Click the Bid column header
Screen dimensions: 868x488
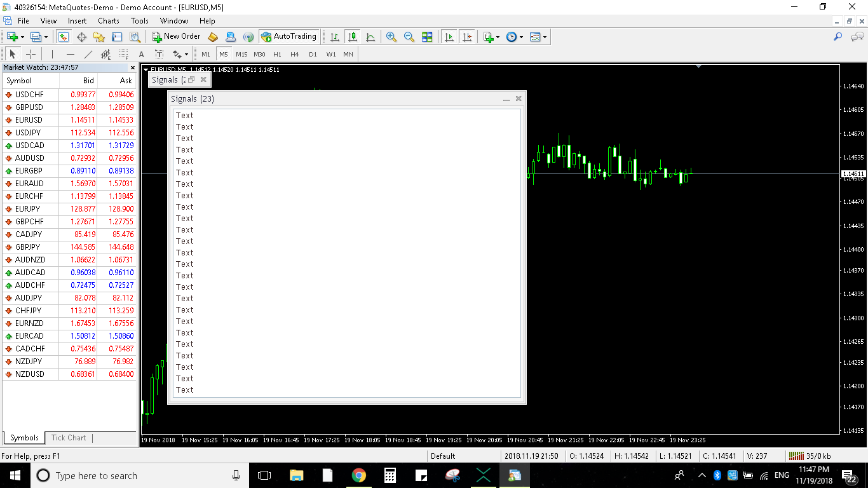[x=78, y=81]
